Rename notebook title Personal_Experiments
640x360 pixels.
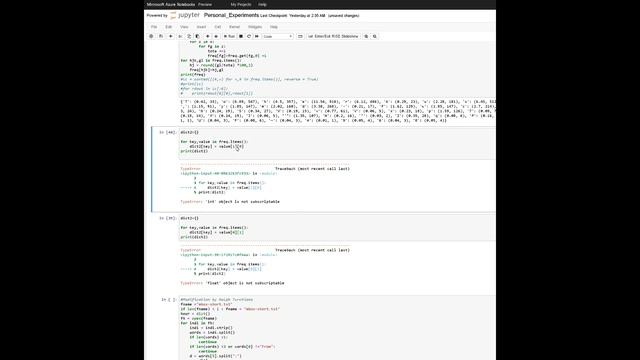231,15
